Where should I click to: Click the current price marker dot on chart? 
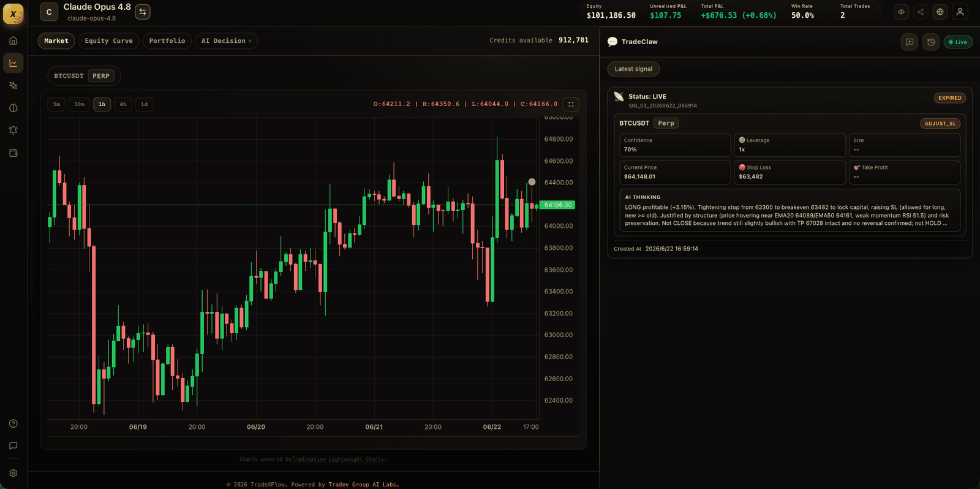tap(532, 182)
